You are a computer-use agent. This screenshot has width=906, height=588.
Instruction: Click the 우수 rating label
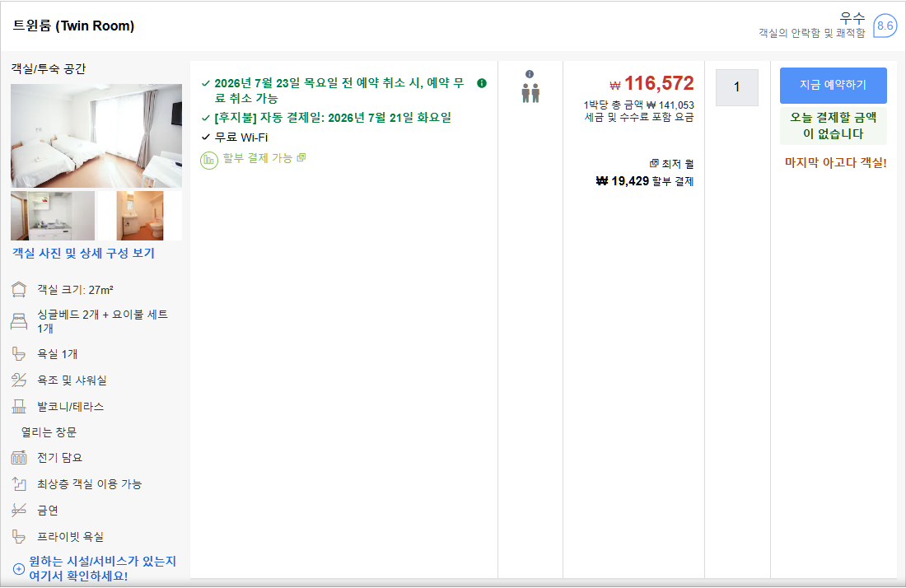(852, 18)
